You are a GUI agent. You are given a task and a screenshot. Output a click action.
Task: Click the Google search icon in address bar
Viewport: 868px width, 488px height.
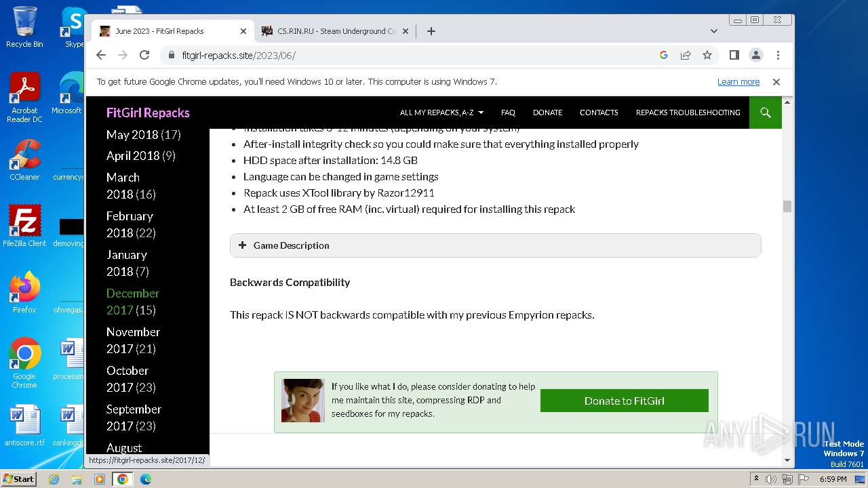(664, 55)
